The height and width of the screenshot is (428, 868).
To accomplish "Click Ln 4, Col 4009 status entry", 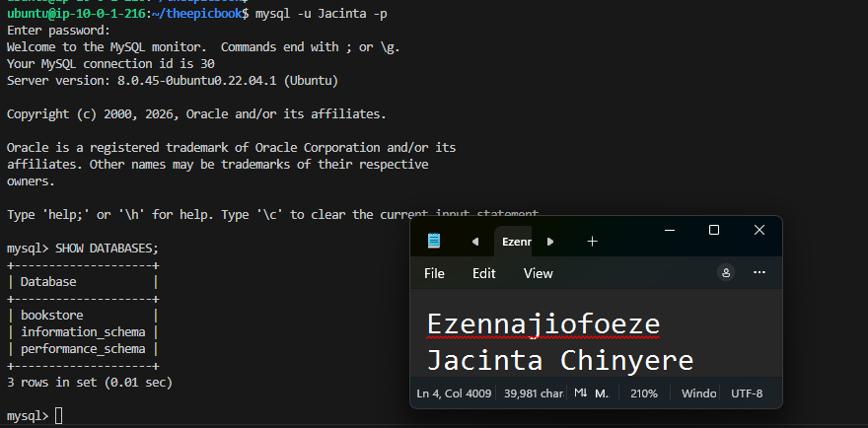I will point(454,393).
